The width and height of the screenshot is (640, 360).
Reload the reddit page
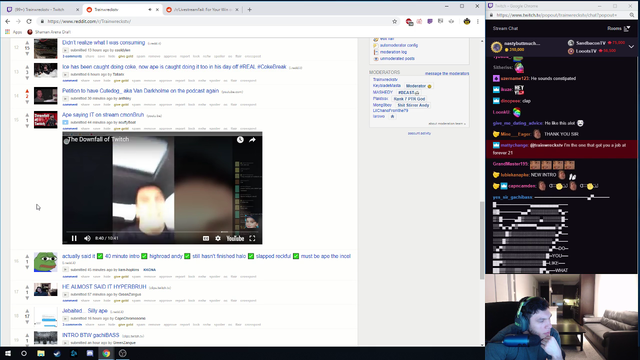(x=29, y=21)
